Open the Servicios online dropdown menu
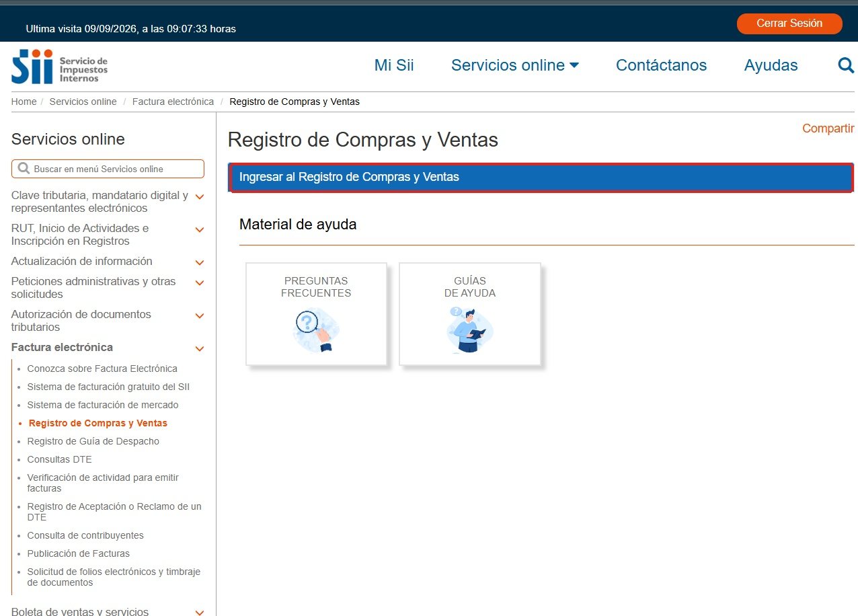Viewport: 858px width, 616px height. coord(515,65)
